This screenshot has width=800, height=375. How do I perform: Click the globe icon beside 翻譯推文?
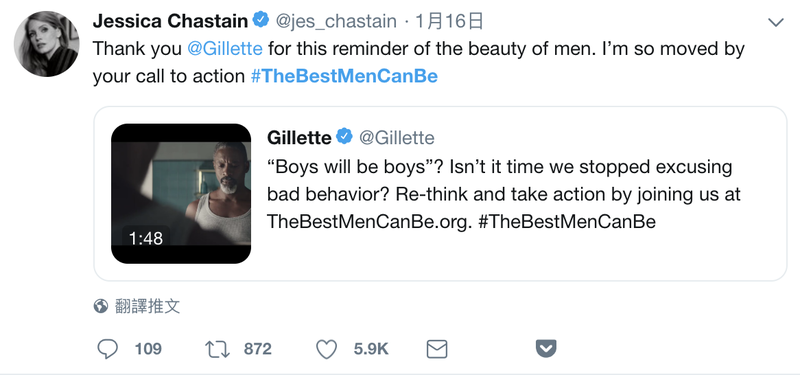point(101,306)
